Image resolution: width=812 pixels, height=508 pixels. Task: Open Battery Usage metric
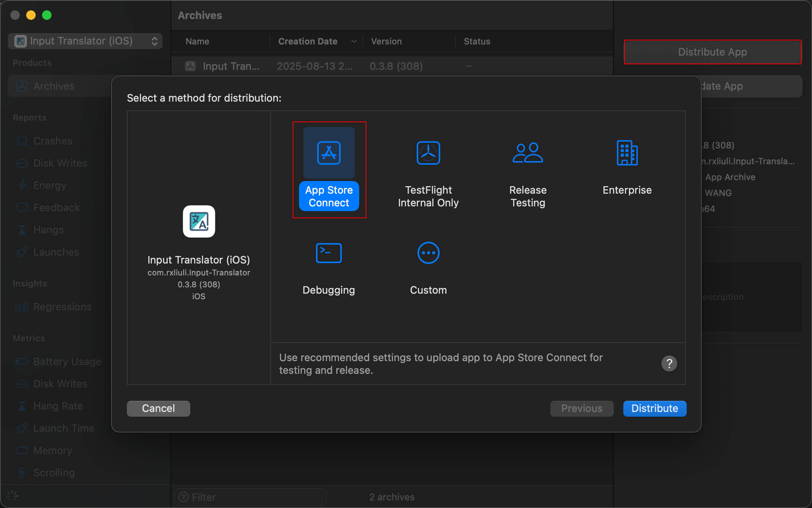67,362
